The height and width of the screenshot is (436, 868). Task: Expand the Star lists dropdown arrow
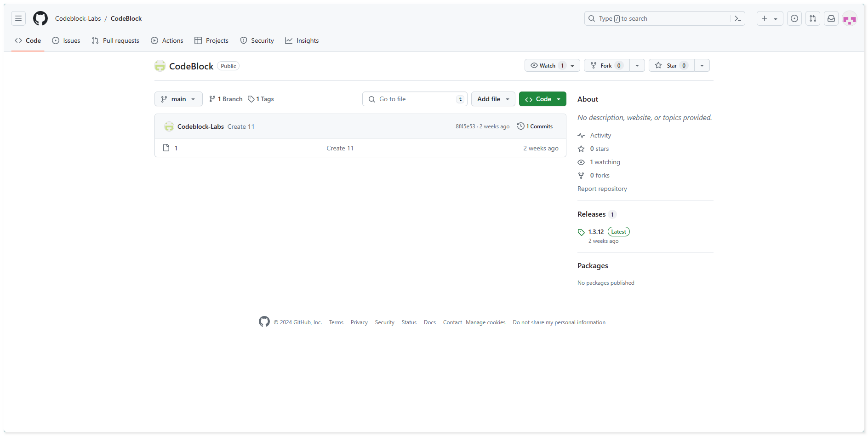(702, 66)
